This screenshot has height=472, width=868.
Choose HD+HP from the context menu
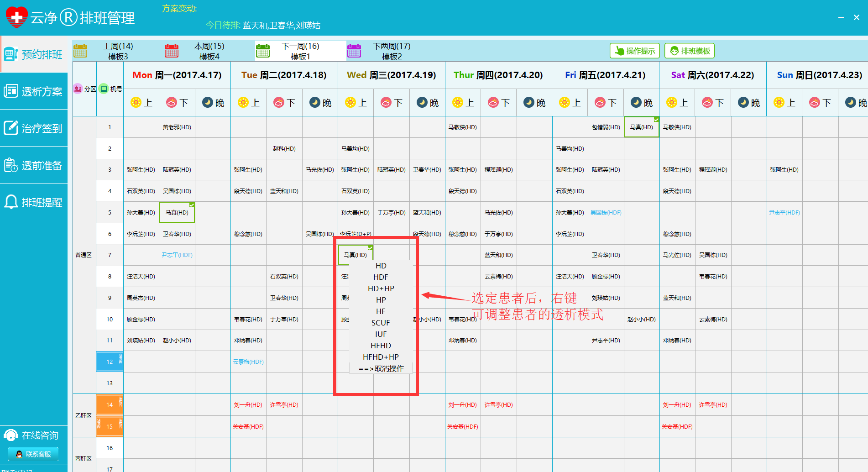tap(381, 288)
